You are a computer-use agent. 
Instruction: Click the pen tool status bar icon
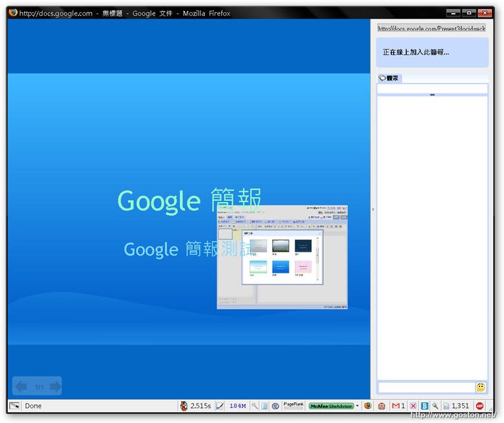[220, 406]
